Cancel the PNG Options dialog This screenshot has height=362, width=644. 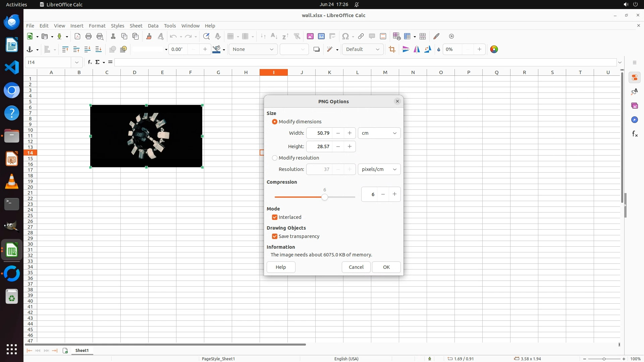click(x=356, y=267)
